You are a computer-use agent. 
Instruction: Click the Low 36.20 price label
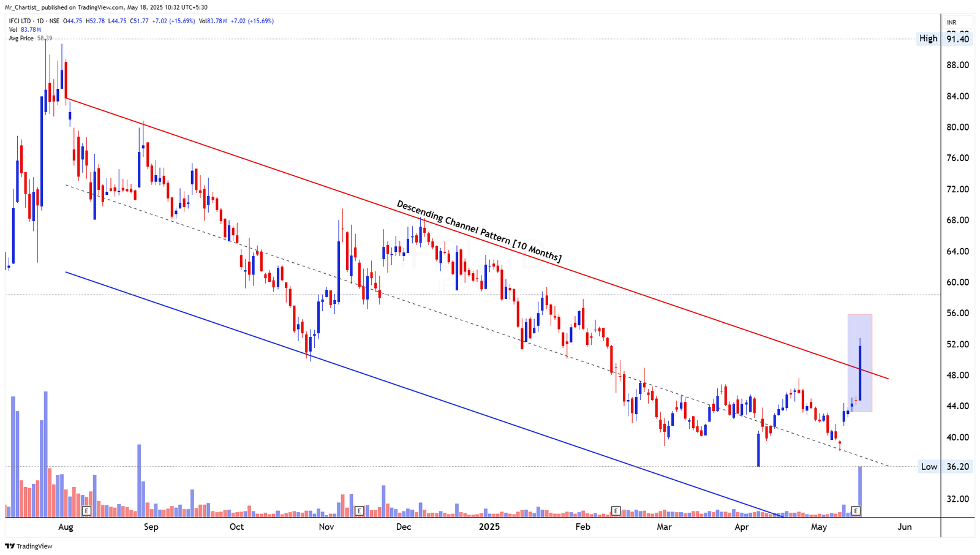coord(946,466)
